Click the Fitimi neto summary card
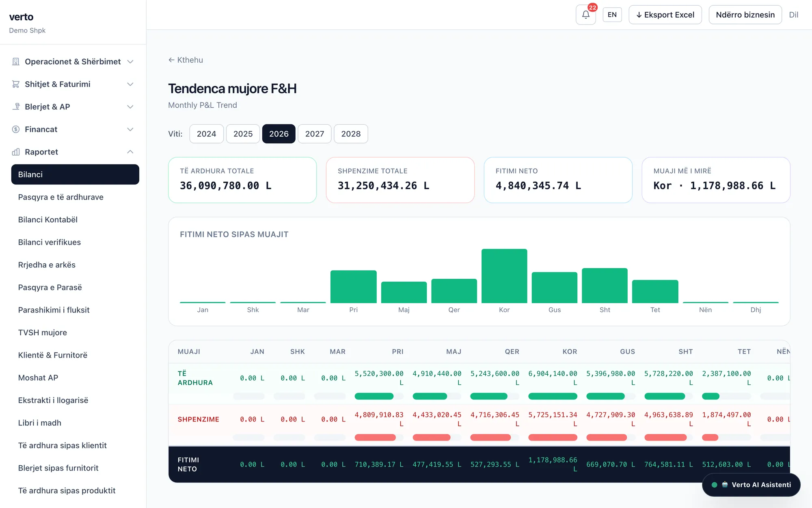 pyautogui.click(x=558, y=180)
